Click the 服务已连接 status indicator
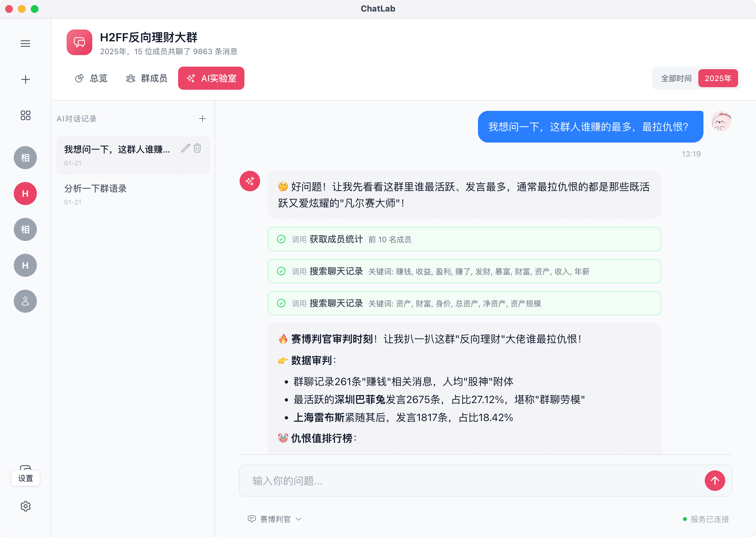The width and height of the screenshot is (756, 537). [706, 519]
